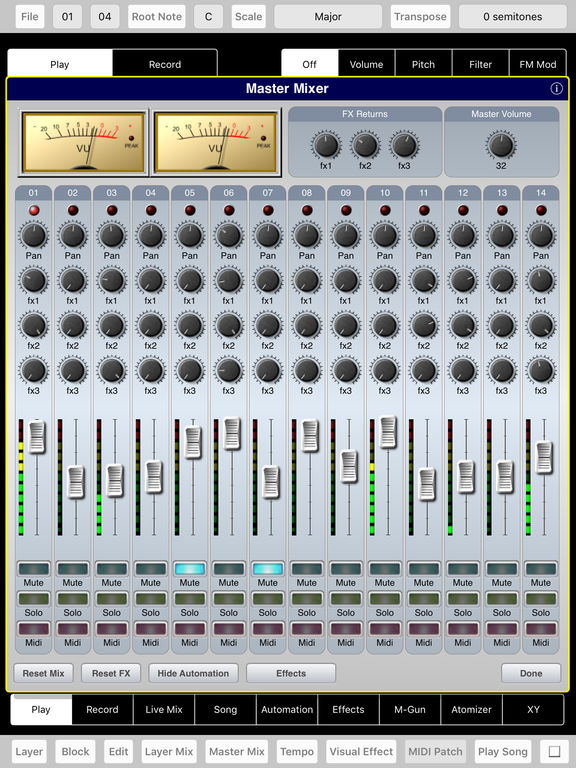Toggle Solo on channel 10

tap(384, 599)
